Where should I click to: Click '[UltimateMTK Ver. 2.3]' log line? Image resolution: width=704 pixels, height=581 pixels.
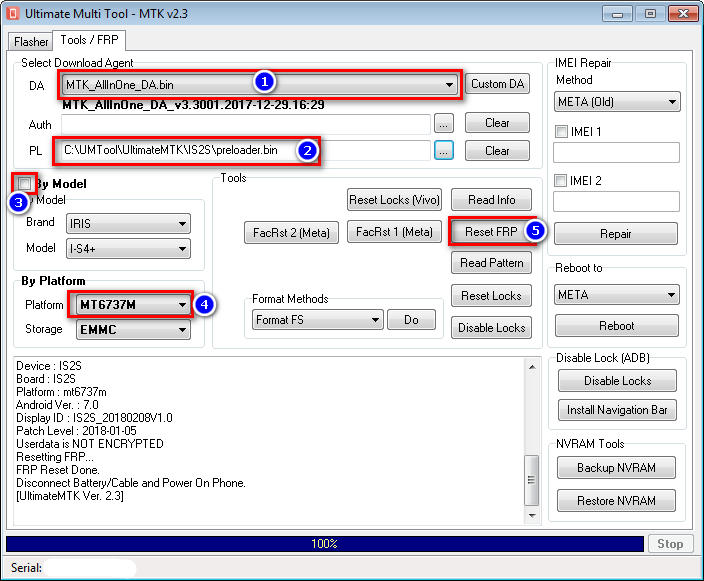coord(70,496)
